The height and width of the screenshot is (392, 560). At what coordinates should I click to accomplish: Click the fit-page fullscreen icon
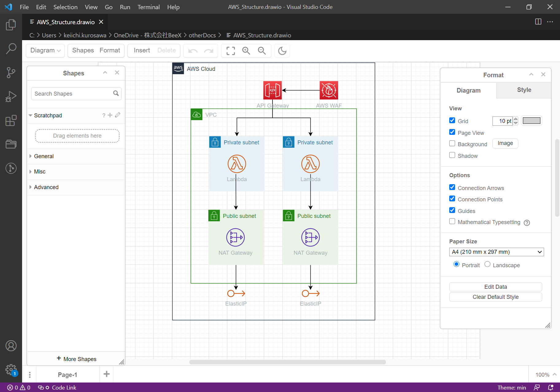click(230, 51)
